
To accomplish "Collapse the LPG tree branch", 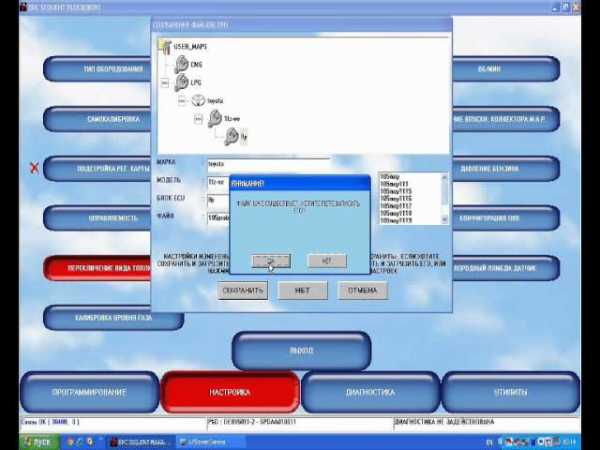I will pos(165,83).
